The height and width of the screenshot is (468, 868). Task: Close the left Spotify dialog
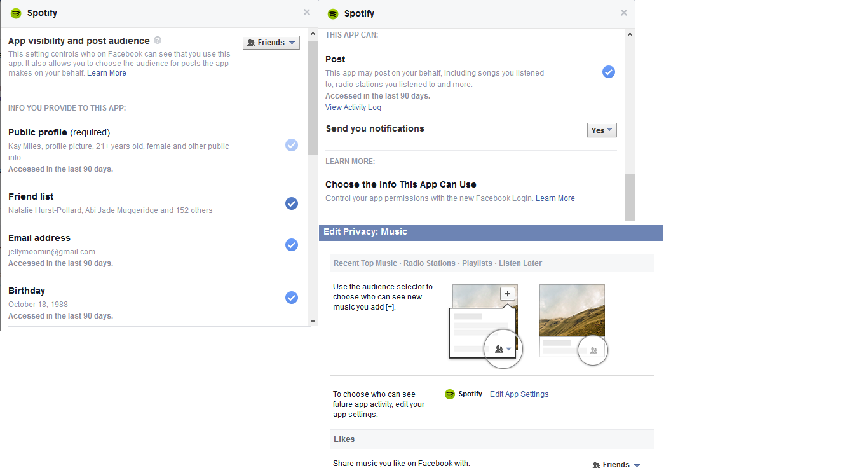[307, 12]
